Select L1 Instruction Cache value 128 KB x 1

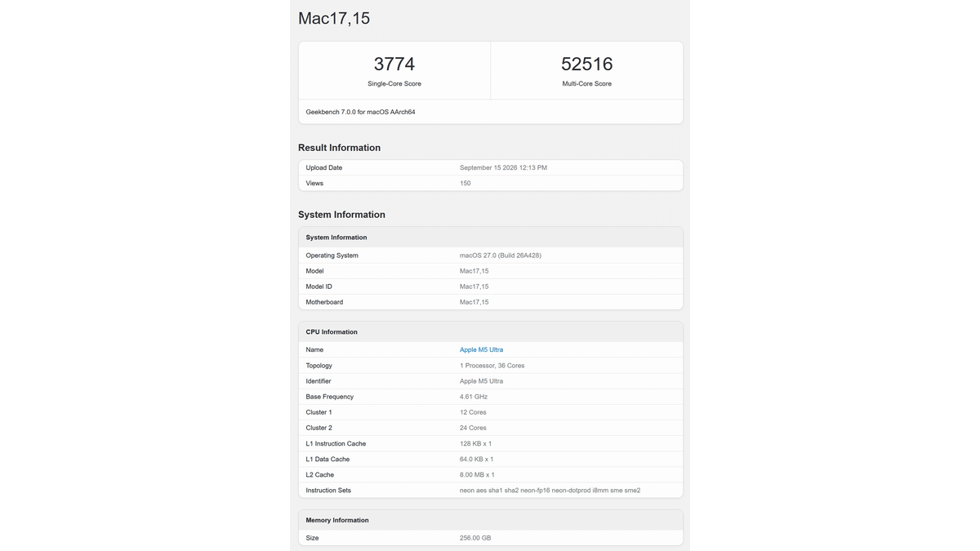(x=475, y=444)
